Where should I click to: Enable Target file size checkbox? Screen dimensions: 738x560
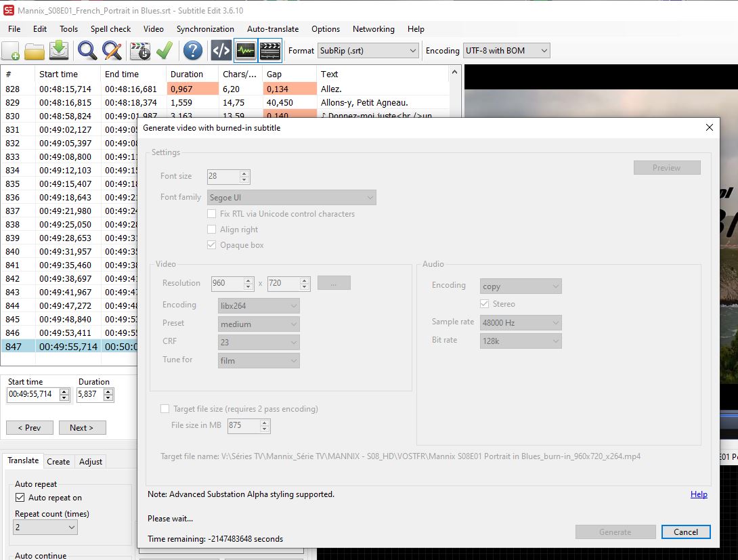coord(165,409)
